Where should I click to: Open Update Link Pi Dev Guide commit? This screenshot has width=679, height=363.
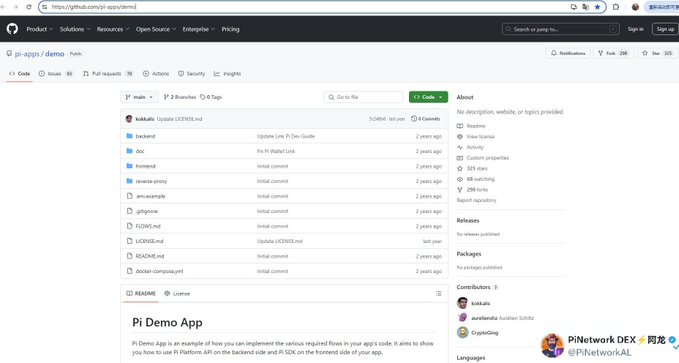pos(286,136)
